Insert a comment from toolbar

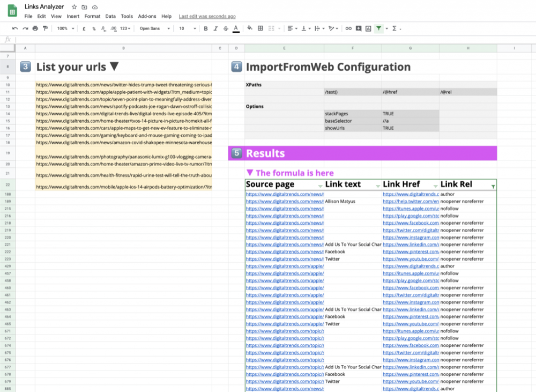(x=359, y=28)
